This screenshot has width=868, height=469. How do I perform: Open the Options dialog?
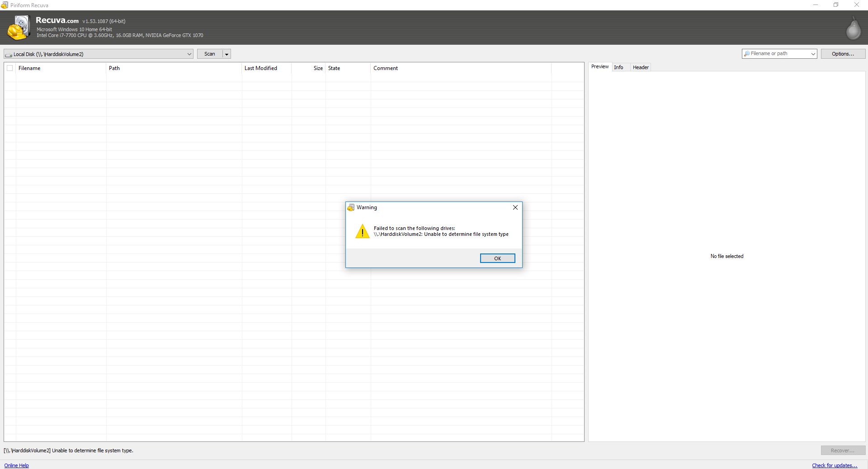[x=843, y=54]
